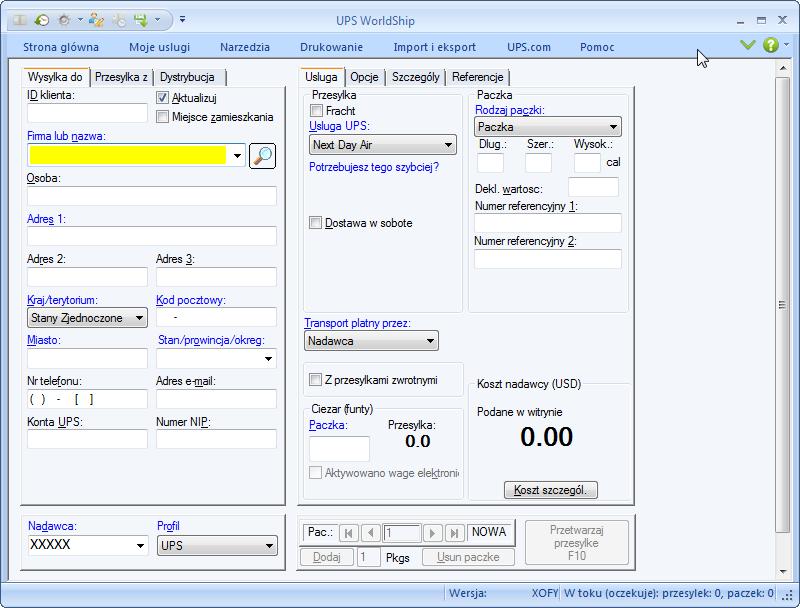Click the yellow Firma lub nazwa field
The width and height of the screenshot is (800, 608).
128,155
